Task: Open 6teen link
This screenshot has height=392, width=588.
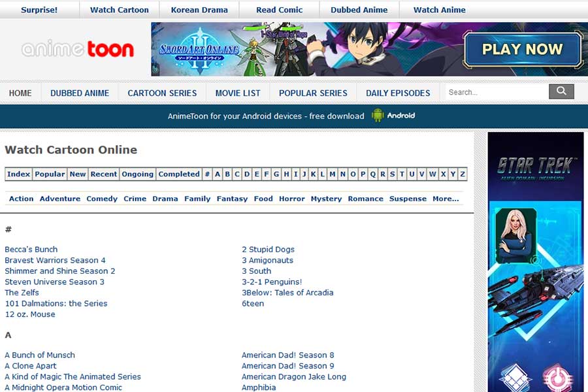Action: 253,303
